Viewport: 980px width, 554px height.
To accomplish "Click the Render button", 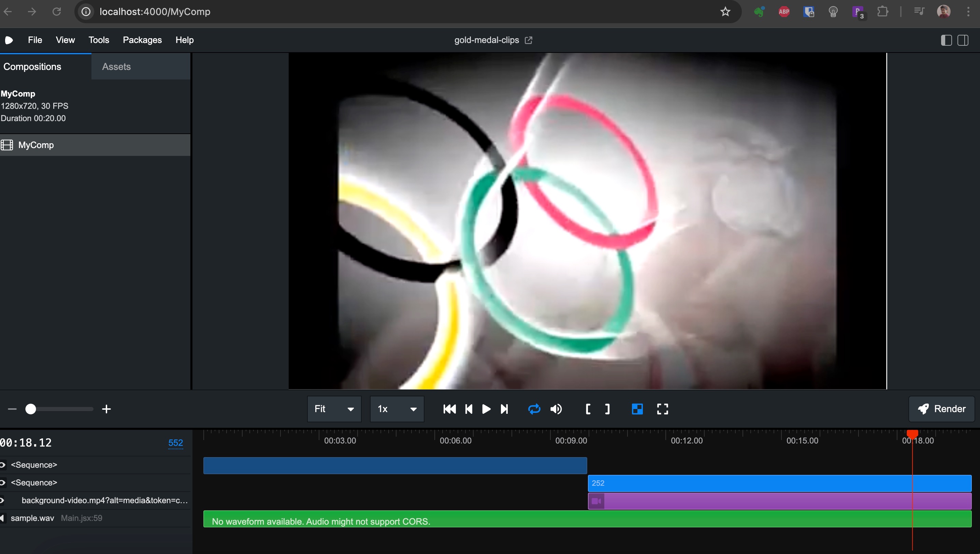I will click(941, 409).
